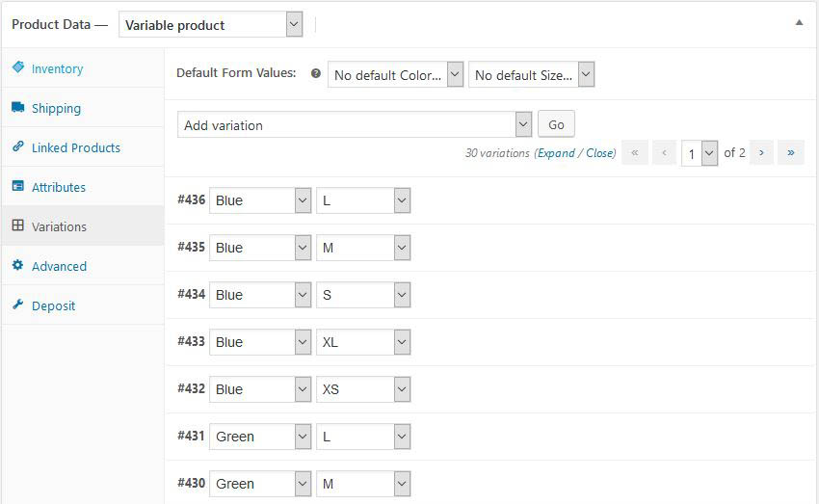Click the Attributes list icon
This screenshot has height=504, width=819.
click(x=18, y=187)
